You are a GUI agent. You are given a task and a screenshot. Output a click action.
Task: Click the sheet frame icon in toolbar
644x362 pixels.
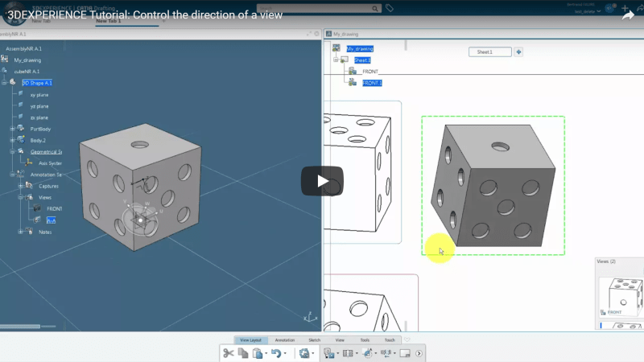[x=405, y=353]
